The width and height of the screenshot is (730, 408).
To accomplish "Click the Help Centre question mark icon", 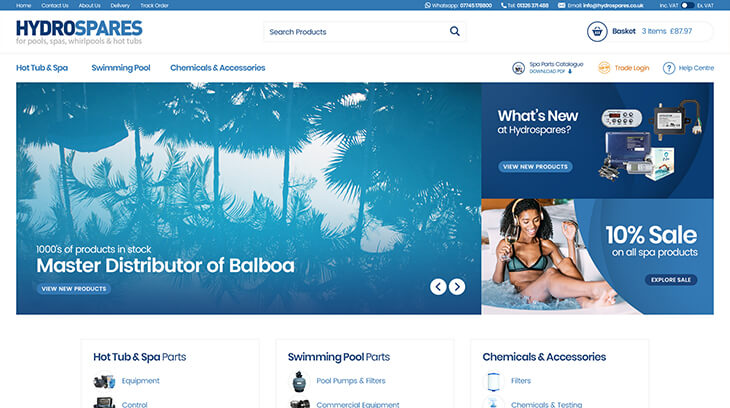I will [x=669, y=68].
